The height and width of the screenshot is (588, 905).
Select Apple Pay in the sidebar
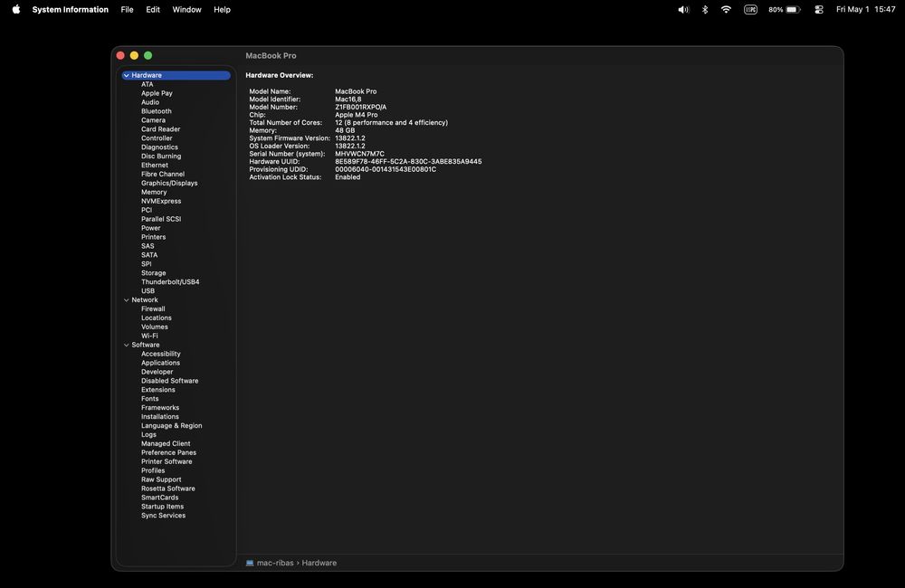coord(157,93)
